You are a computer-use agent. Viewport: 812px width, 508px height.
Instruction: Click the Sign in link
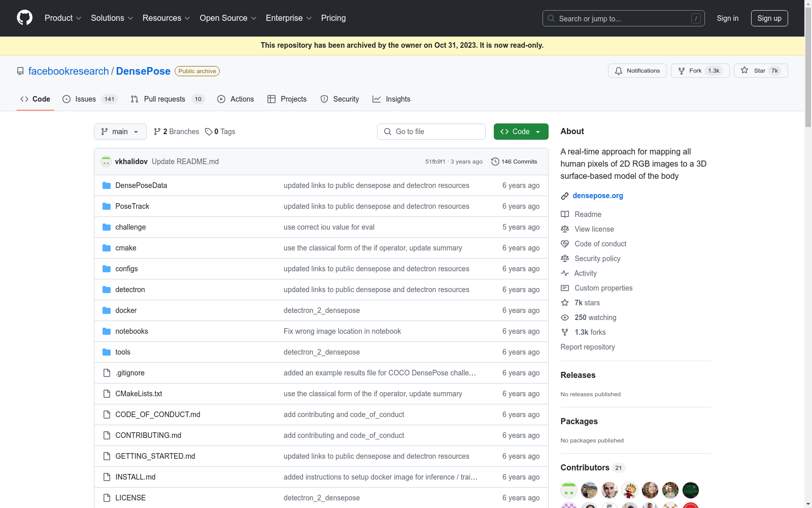click(x=728, y=18)
